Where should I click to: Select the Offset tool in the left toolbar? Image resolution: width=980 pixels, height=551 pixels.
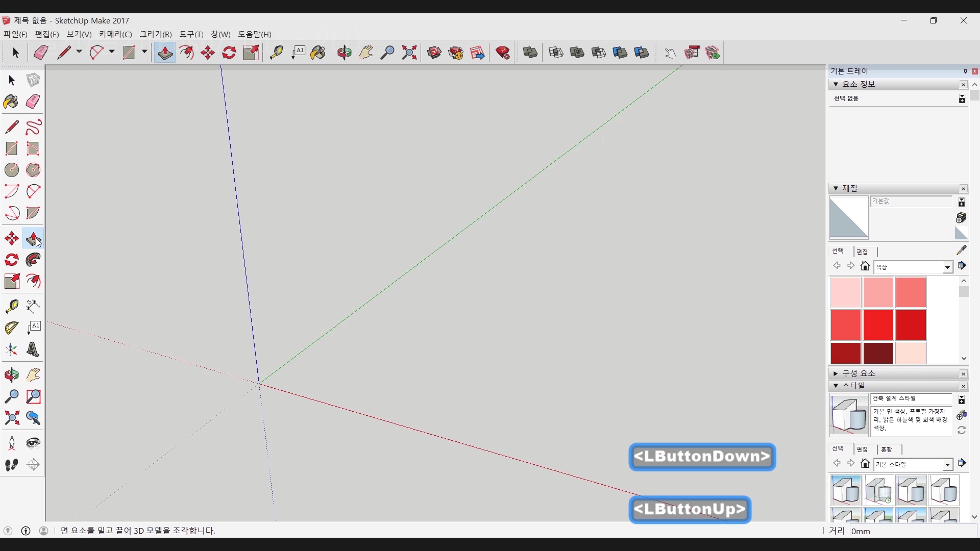(33, 281)
